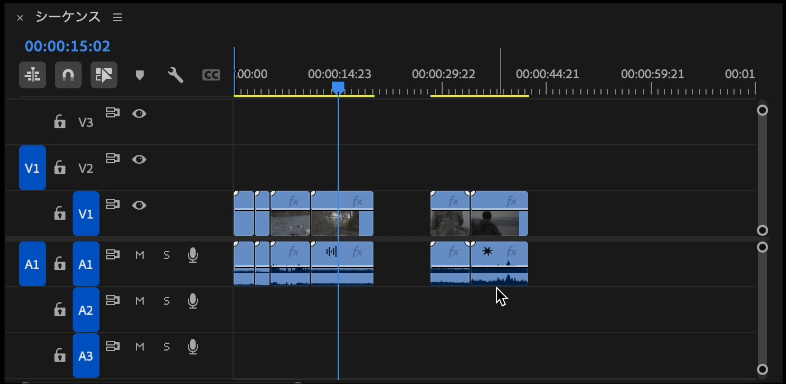This screenshot has height=384, width=786.
Task: Toggle lock on track A3
Action: click(60, 356)
